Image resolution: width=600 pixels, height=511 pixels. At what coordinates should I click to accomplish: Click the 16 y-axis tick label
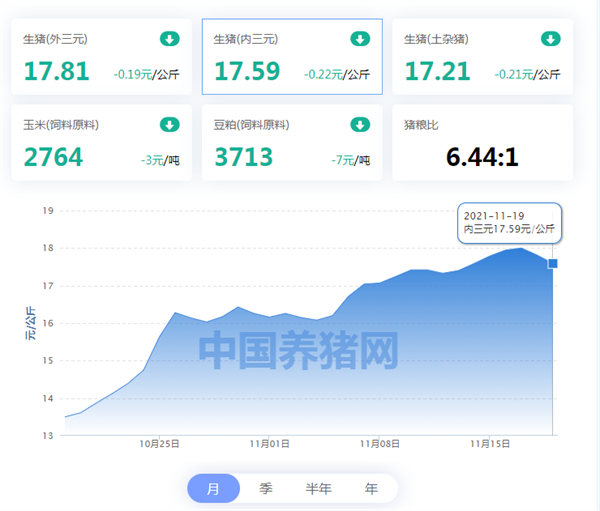coord(48,323)
